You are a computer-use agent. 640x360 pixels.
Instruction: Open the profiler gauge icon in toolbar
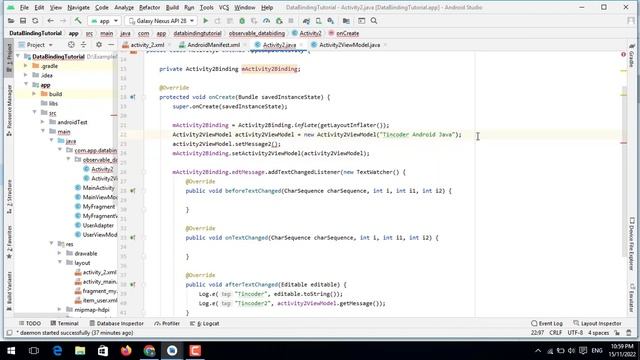267,21
